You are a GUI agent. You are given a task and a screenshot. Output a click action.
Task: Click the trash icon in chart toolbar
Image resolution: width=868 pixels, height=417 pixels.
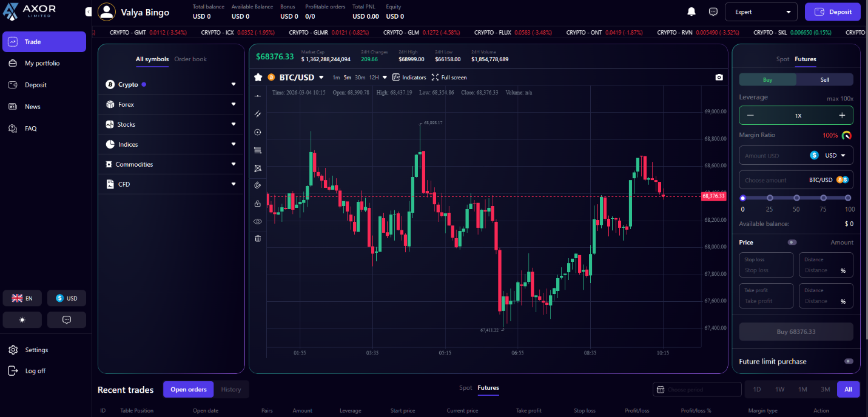click(x=258, y=239)
